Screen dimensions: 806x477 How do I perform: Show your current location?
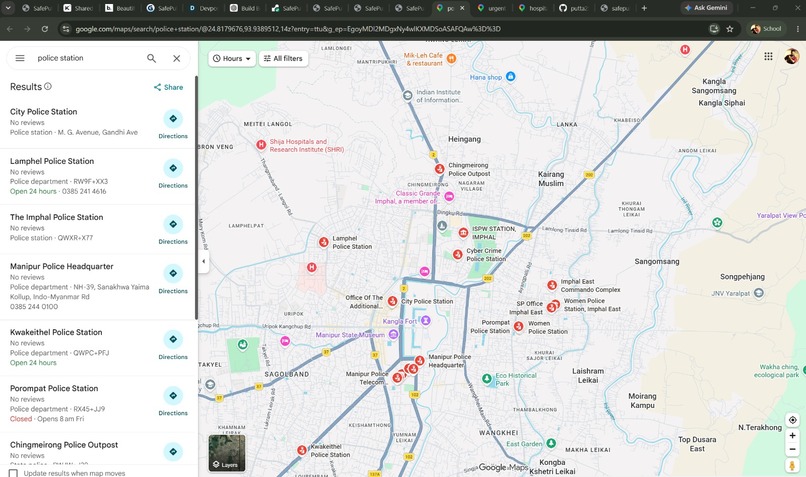click(x=792, y=419)
